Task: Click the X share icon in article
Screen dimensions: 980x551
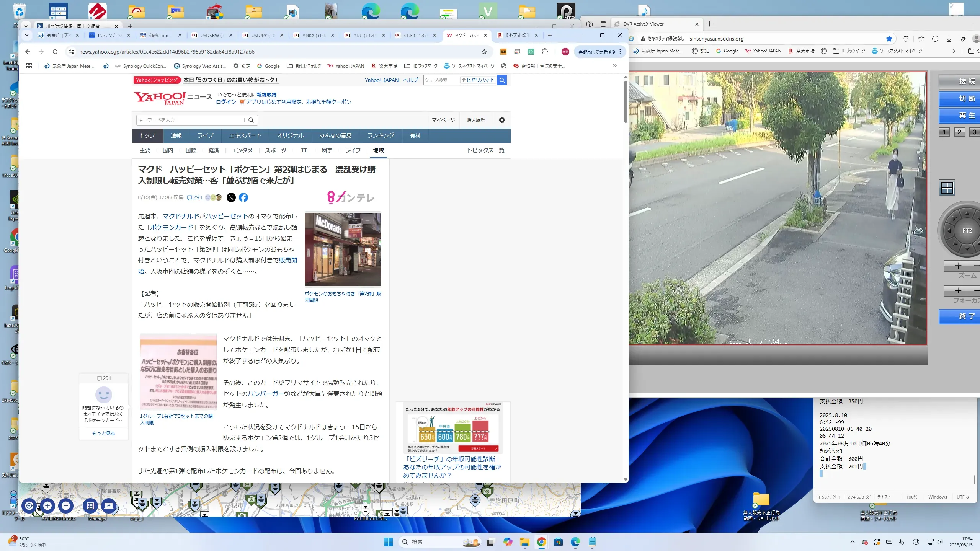Action: coord(231,197)
